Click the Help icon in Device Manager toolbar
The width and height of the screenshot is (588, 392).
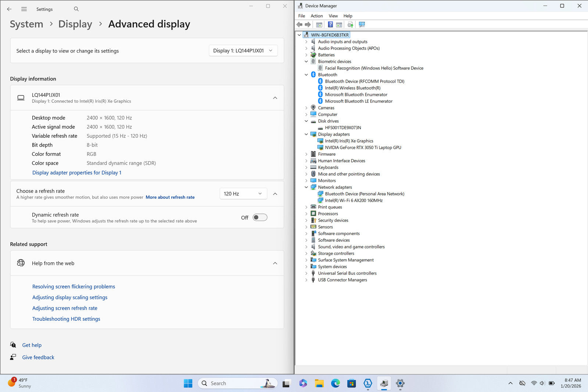point(330,25)
